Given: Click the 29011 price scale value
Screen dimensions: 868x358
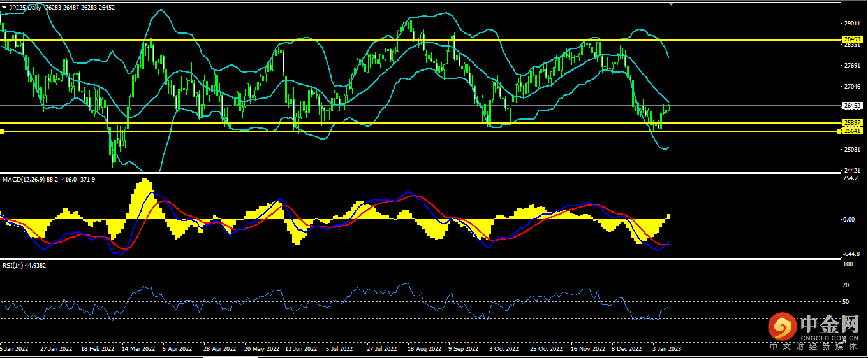Looking at the screenshot, I should [x=852, y=23].
